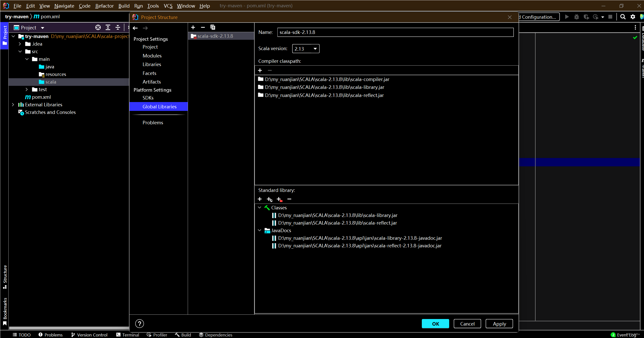
Task: Select Modules in Project Settings
Action: pyautogui.click(x=152, y=56)
